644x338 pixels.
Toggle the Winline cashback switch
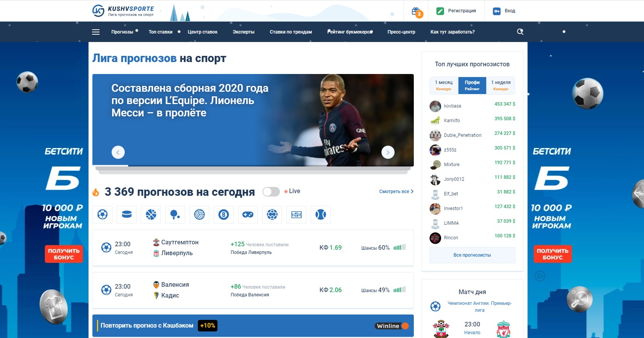[x=392, y=326]
